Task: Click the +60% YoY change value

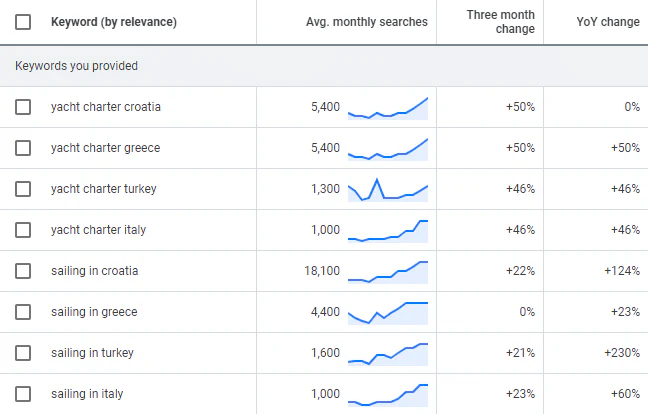Action: [625, 394]
